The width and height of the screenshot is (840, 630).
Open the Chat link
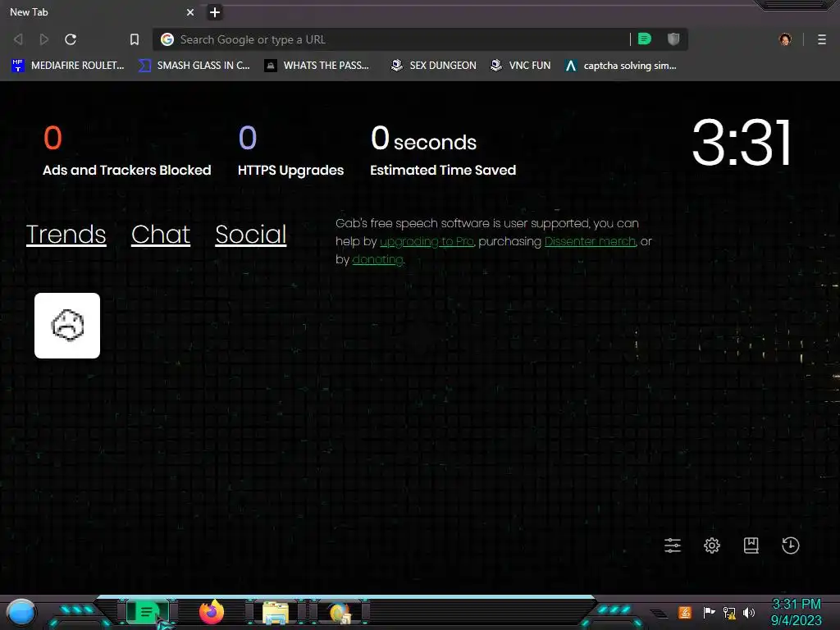(161, 234)
